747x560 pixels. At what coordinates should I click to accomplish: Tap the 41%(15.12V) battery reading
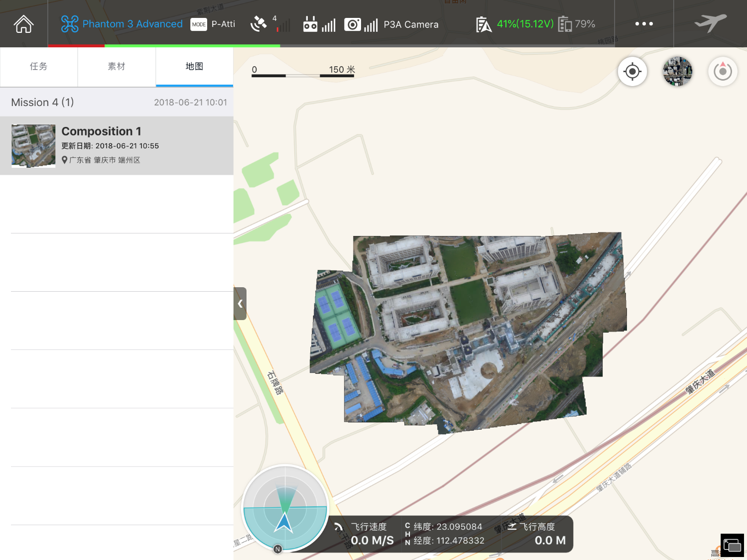pyautogui.click(x=525, y=24)
